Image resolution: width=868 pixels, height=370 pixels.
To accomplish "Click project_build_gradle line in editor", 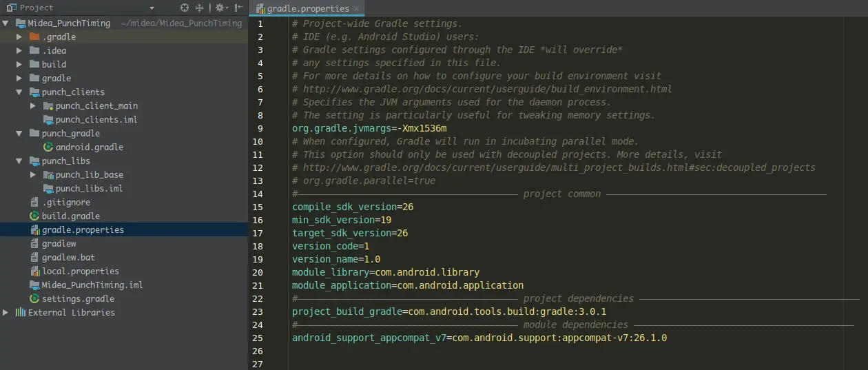I will [x=449, y=311].
